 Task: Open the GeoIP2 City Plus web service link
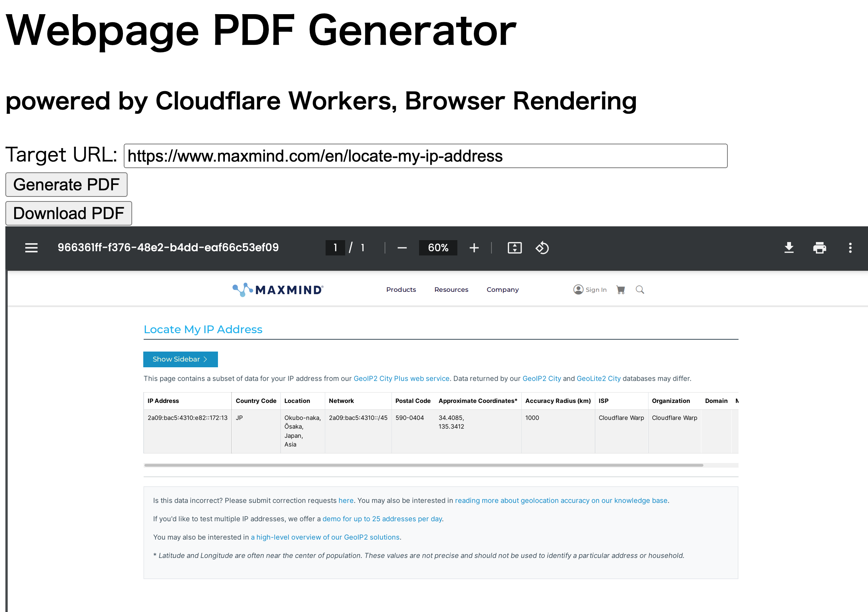(x=401, y=378)
